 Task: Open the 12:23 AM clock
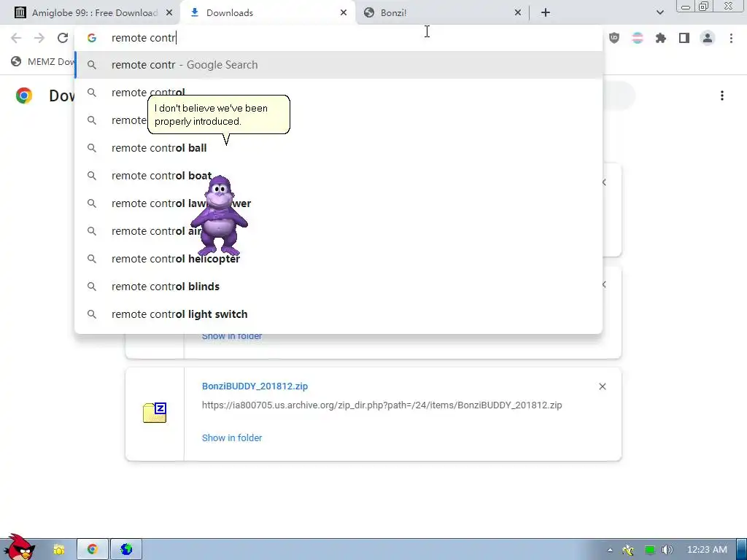707,550
